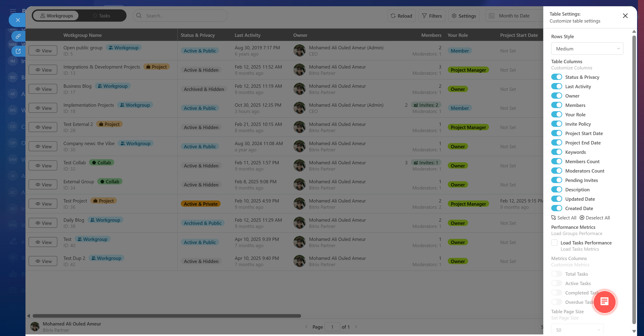Click the open-in-new-window icon in sidebar
Screen dimensions: 644x336
(18, 51)
